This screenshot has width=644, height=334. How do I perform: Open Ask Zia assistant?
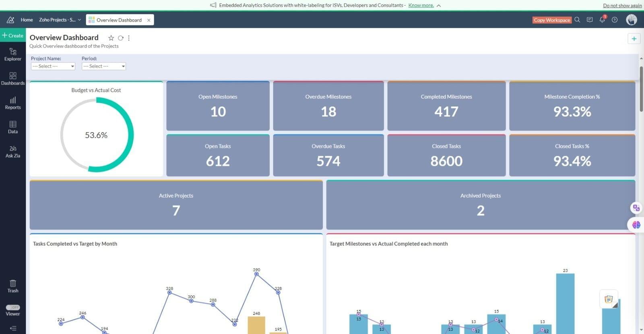point(13,151)
